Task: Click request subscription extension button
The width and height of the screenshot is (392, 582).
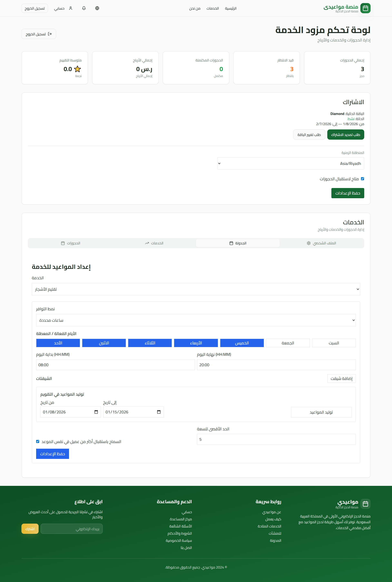Action: click(345, 135)
